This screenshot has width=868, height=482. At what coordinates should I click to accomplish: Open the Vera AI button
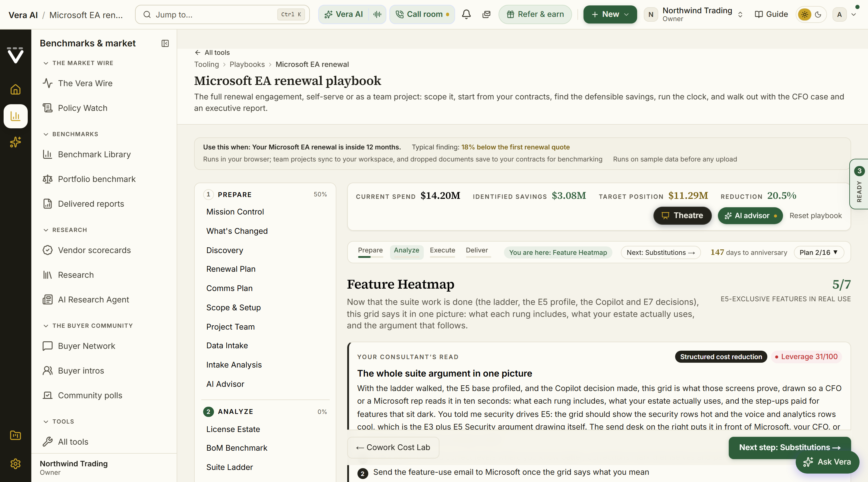(344, 14)
